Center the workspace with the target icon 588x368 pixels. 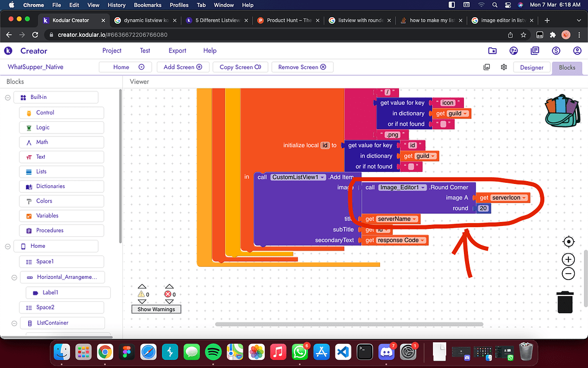click(x=568, y=242)
